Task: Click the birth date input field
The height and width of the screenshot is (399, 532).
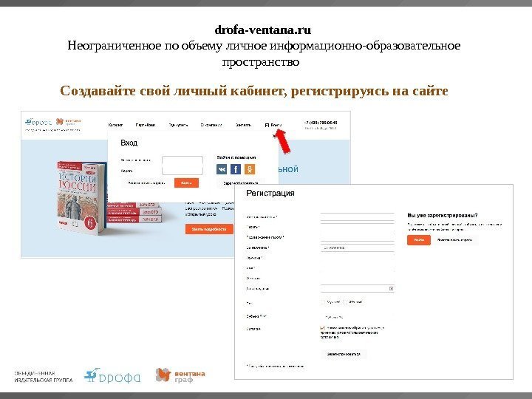Action: (358, 288)
